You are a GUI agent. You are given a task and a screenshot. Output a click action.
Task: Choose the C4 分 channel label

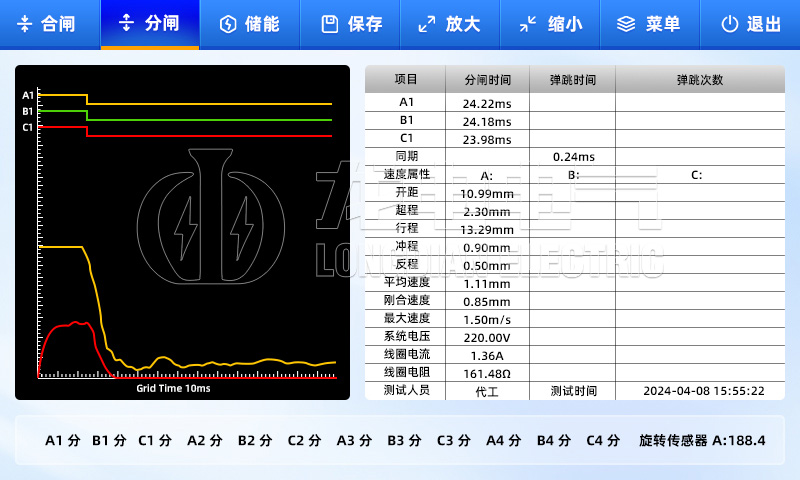tap(603, 440)
